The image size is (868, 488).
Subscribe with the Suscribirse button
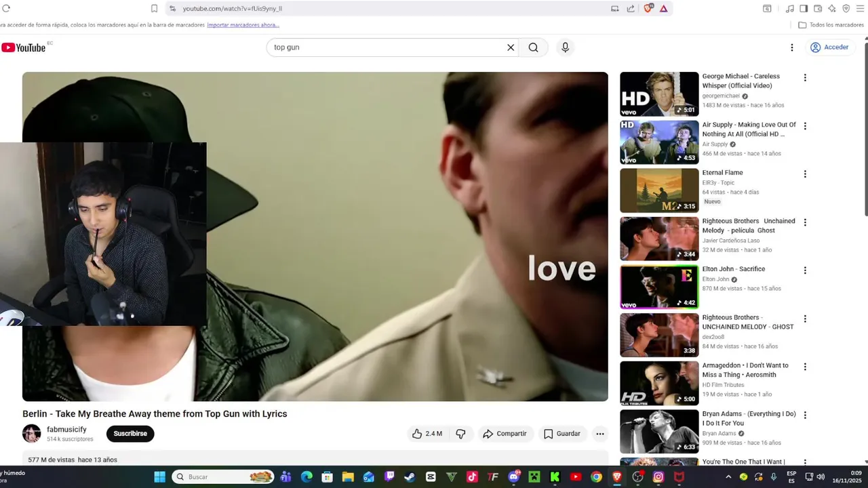point(130,434)
